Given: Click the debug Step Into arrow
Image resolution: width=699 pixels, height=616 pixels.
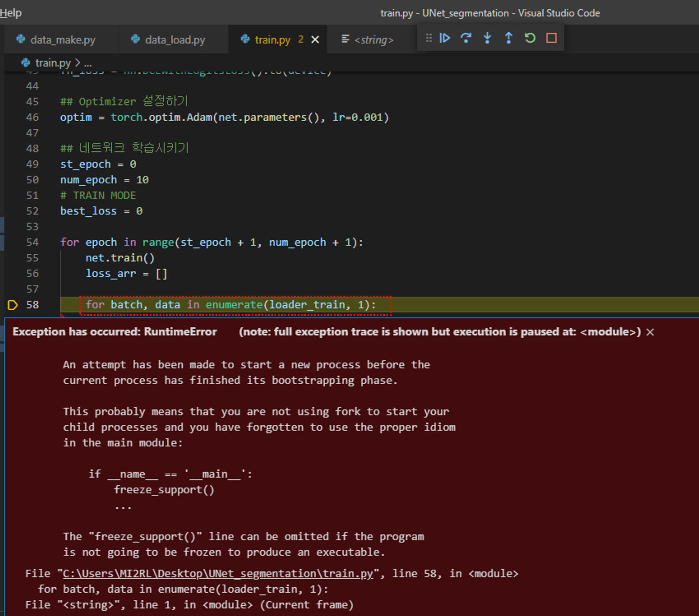Looking at the screenshot, I should 487,38.
